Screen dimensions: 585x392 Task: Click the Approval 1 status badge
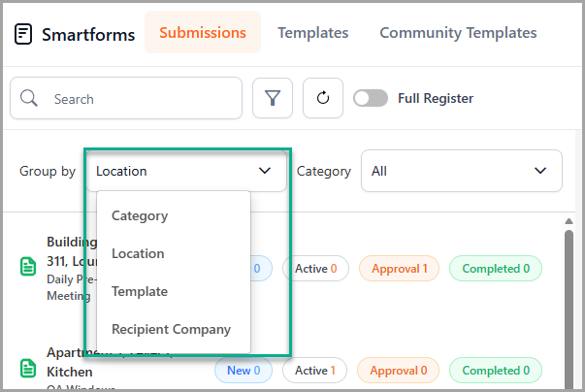point(398,269)
